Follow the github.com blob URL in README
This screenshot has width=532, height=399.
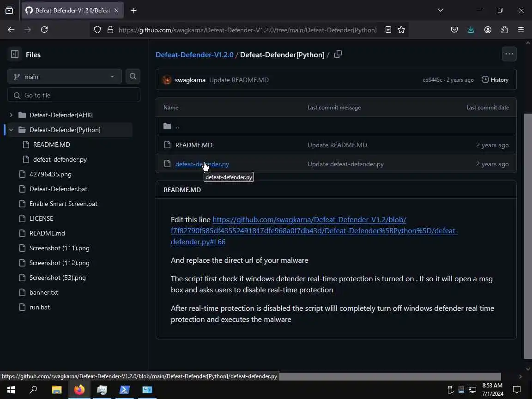coord(314,231)
